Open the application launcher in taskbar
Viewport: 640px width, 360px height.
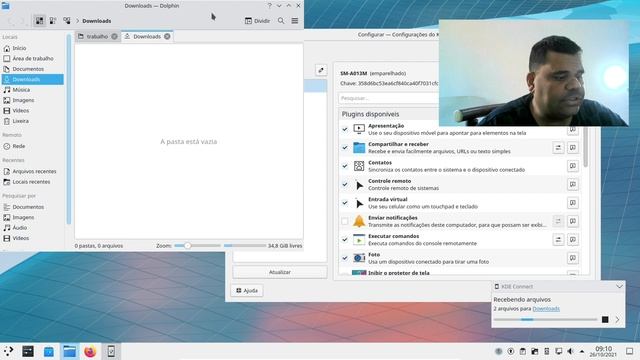pos(9,351)
